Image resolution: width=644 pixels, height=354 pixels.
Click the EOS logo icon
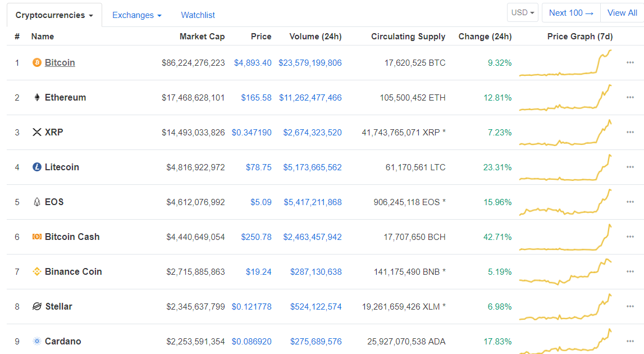point(37,202)
